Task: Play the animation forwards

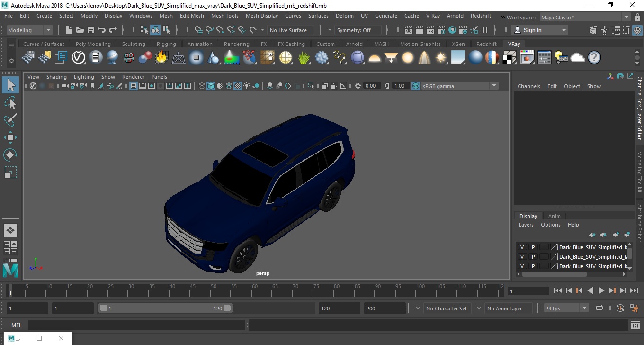Action: click(601, 291)
